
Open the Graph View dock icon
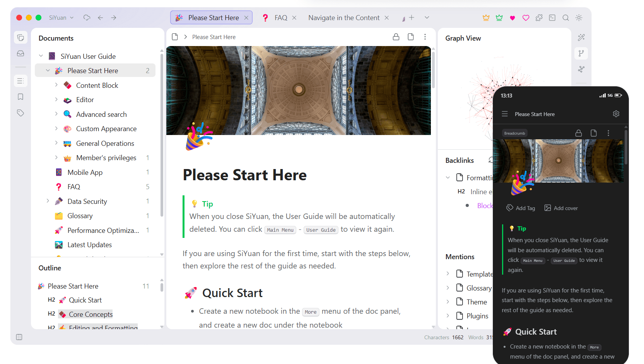(x=581, y=53)
